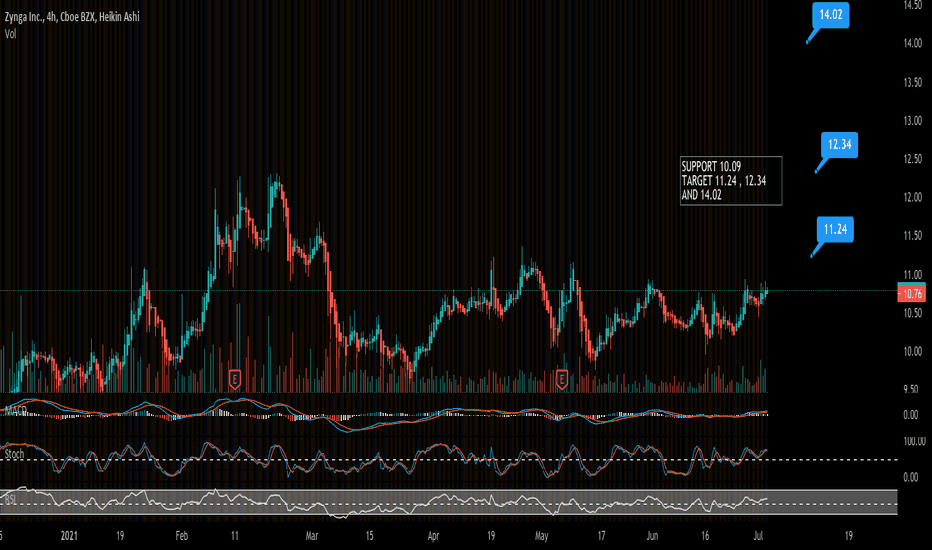The width and height of the screenshot is (932, 550).
Task: Click the Apr date axis label
Action: [x=433, y=536]
